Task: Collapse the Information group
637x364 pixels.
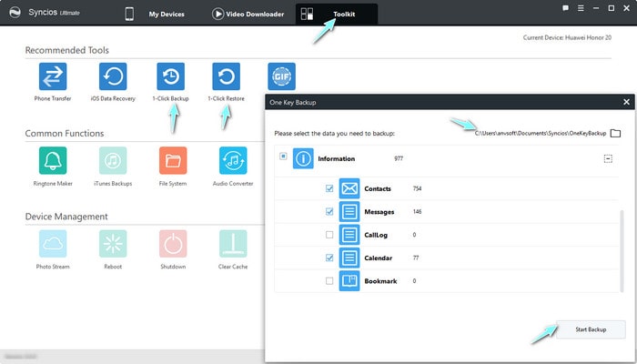Action: (608, 158)
